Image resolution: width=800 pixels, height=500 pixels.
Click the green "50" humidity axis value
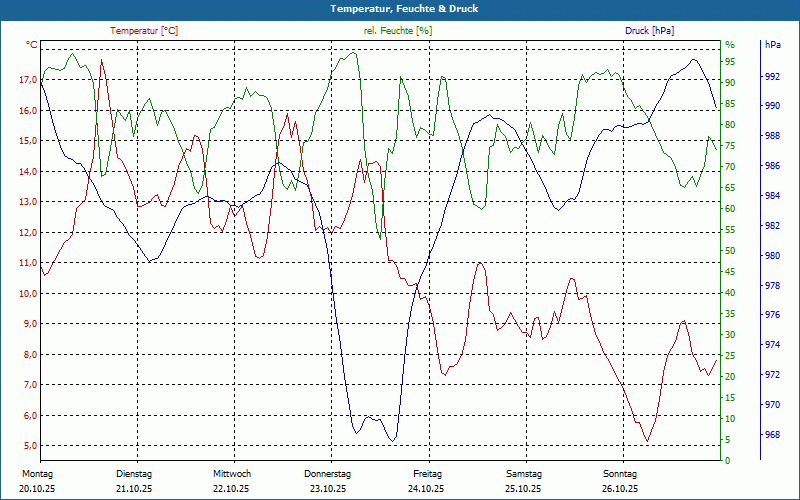point(730,251)
